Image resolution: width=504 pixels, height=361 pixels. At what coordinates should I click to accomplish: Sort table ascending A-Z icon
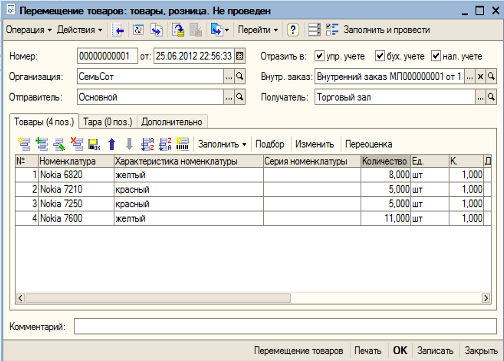click(x=147, y=144)
